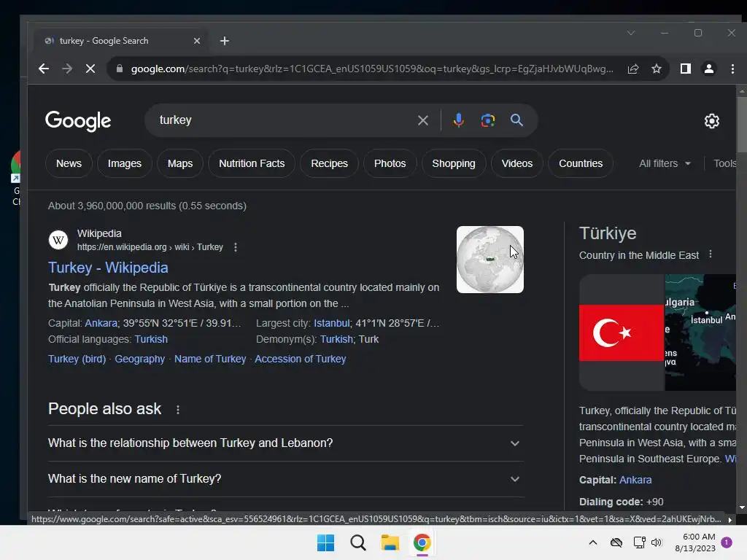This screenshot has width=747, height=560.
Task: Open the All filters dropdown
Action: point(665,163)
